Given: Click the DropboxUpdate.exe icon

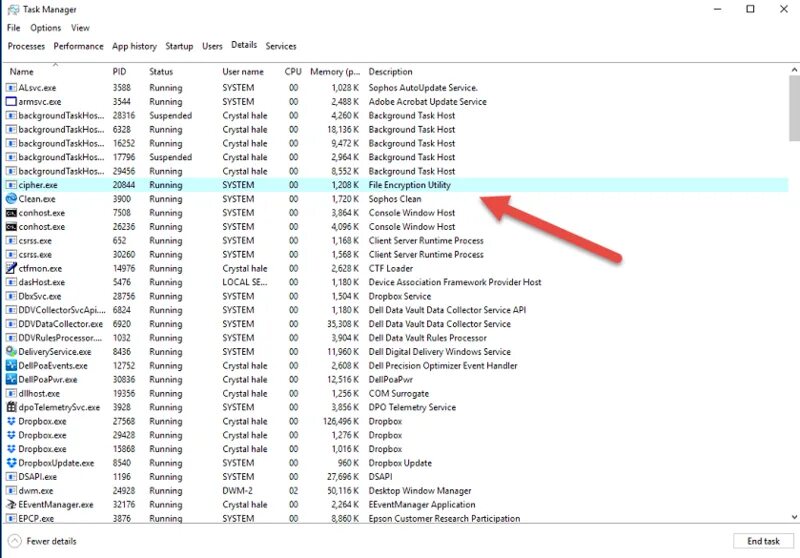Looking at the screenshot, I should [11, 463].
